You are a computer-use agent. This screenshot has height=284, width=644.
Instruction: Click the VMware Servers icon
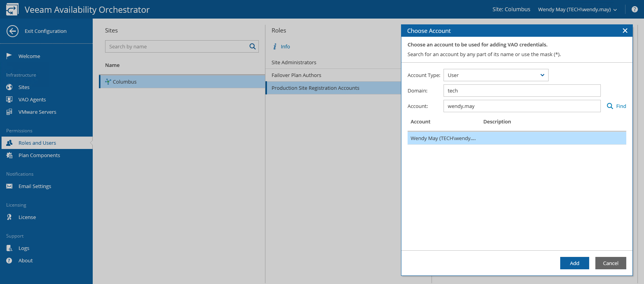click(x=9, y=112)
